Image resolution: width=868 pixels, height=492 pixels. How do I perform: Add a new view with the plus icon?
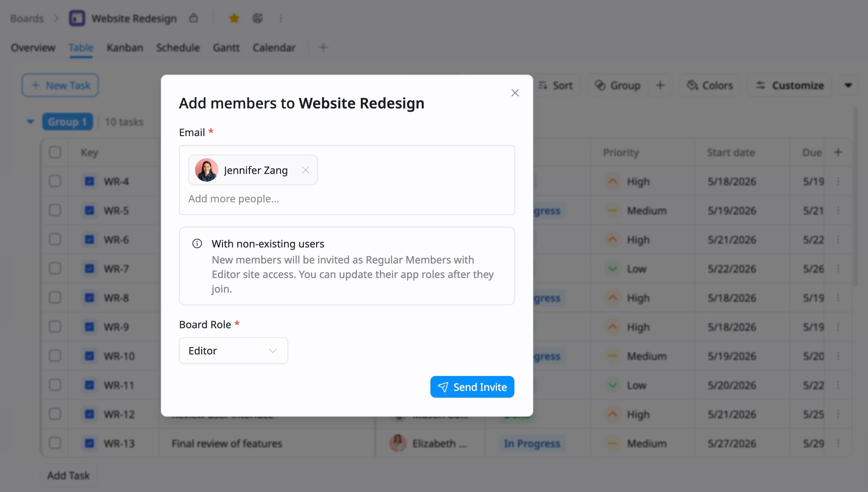point(323,48)
